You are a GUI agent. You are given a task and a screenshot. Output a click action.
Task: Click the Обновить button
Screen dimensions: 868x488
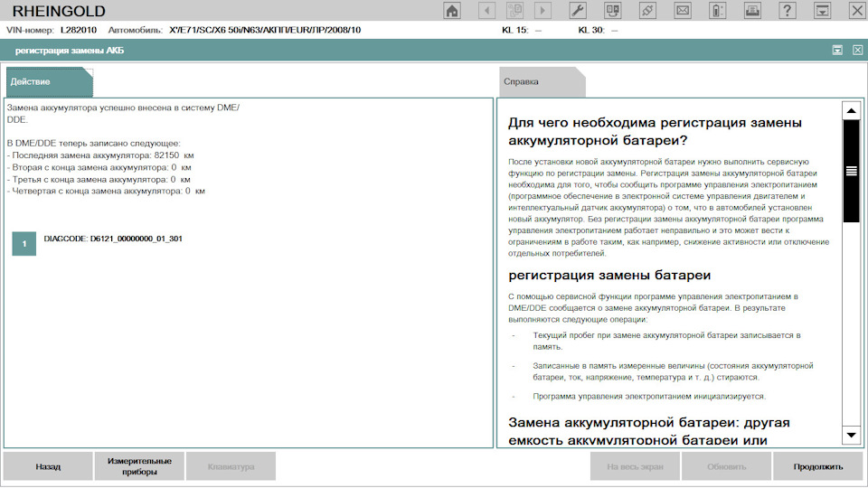point(726,466)
